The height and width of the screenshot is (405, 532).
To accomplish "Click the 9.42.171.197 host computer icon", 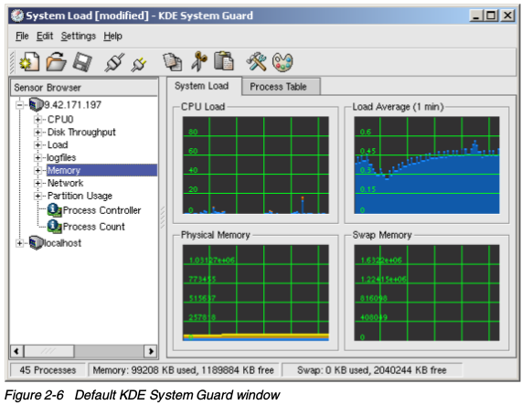I will click(x=36, y=104).
